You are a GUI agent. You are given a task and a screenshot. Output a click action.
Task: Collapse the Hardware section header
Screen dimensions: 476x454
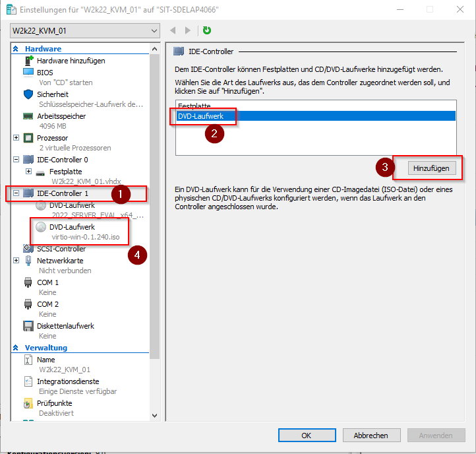[15, 49]
